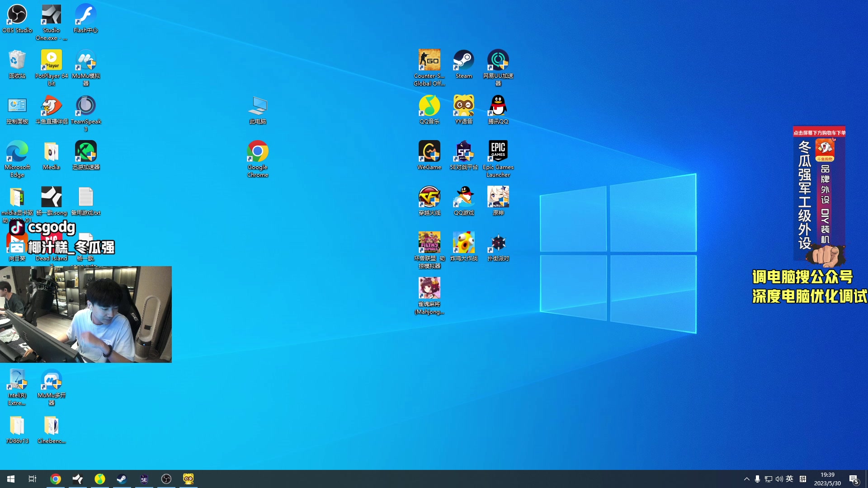This screenshot has width=868, height=488.
Task: Open 腾讯QQ desktop shortcut
Action: click(498, 110)
